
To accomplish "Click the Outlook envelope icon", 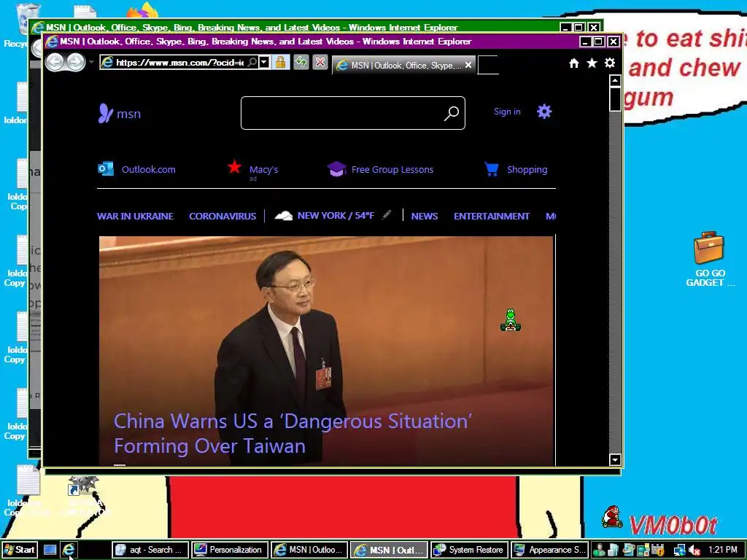I will pos(106,168).
